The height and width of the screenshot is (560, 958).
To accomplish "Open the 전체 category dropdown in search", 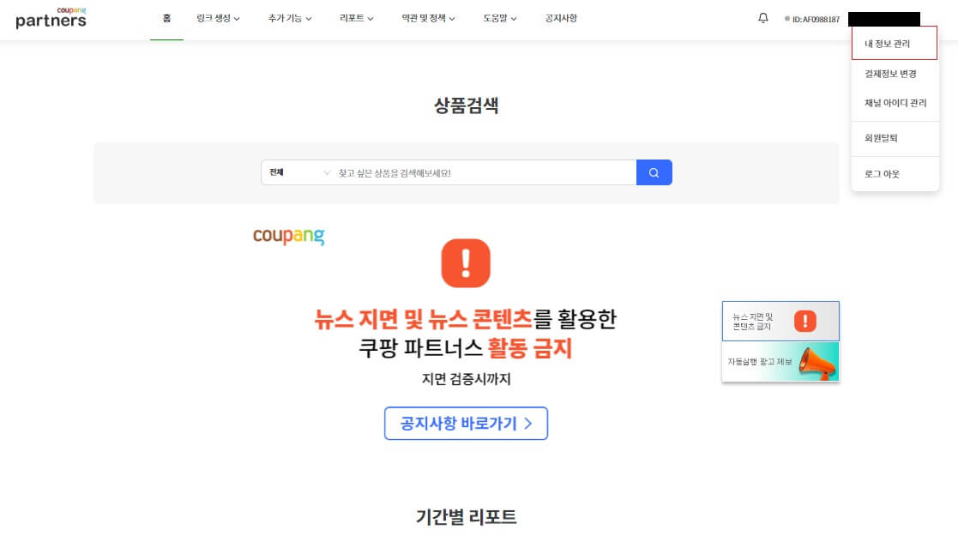I will coord(298,173).
